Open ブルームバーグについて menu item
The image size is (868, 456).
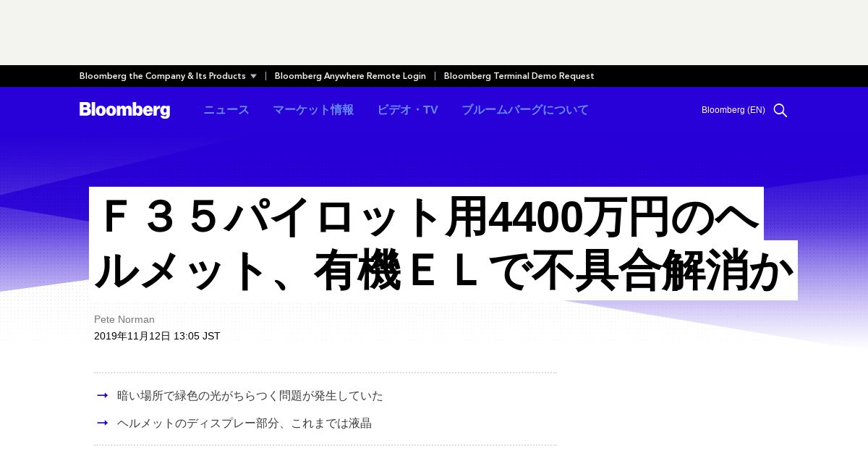(x=525, y=110)
